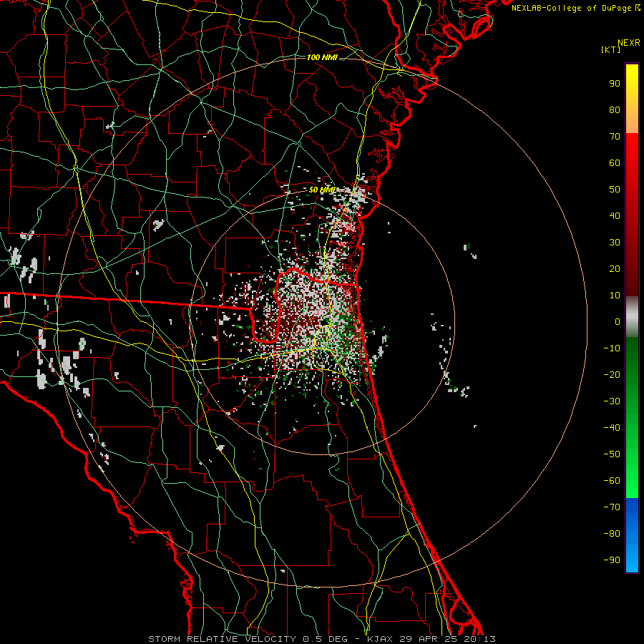Click the 20 value on velocity scale
The height and width of the screenshot is (644, 644).
click(615, 269)
